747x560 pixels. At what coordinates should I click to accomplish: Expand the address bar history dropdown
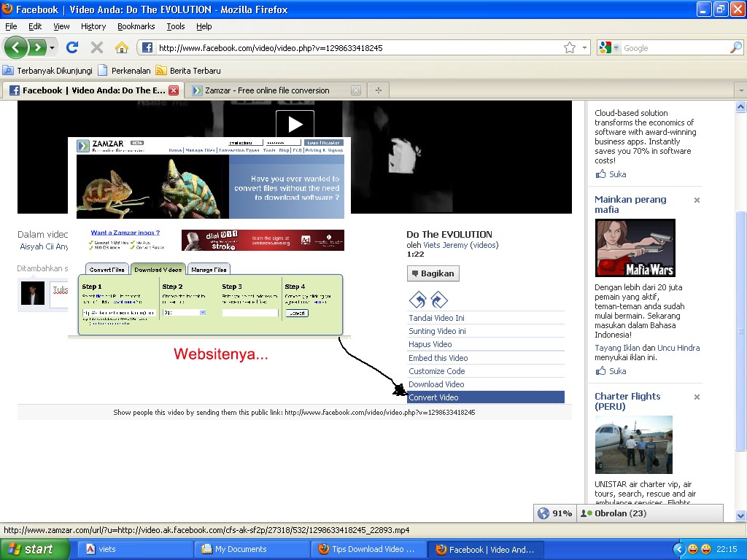pyautogui.click(x=584, y=47)
